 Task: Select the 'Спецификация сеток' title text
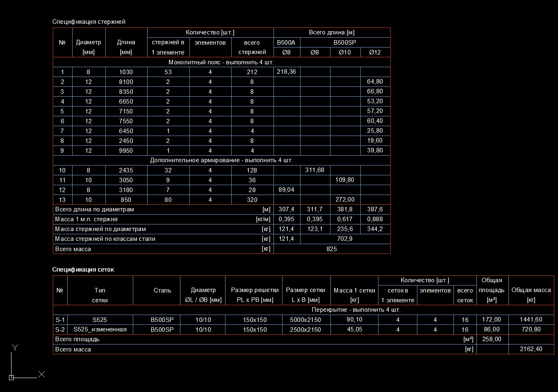(83, 270)
